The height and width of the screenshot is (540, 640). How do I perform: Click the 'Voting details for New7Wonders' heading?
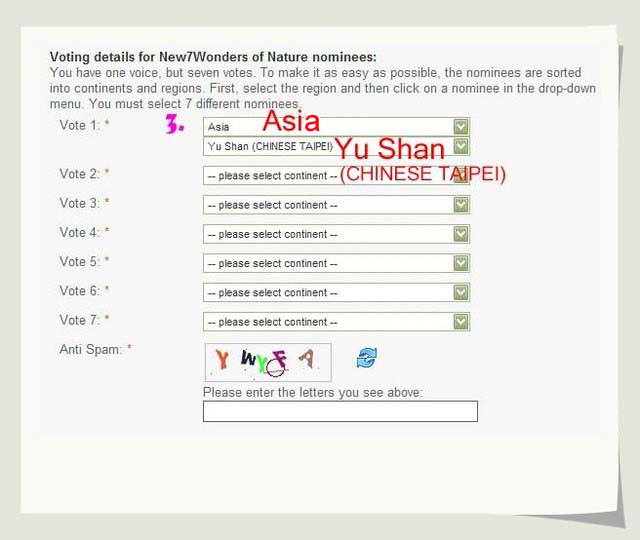click(x=213, y=57)
